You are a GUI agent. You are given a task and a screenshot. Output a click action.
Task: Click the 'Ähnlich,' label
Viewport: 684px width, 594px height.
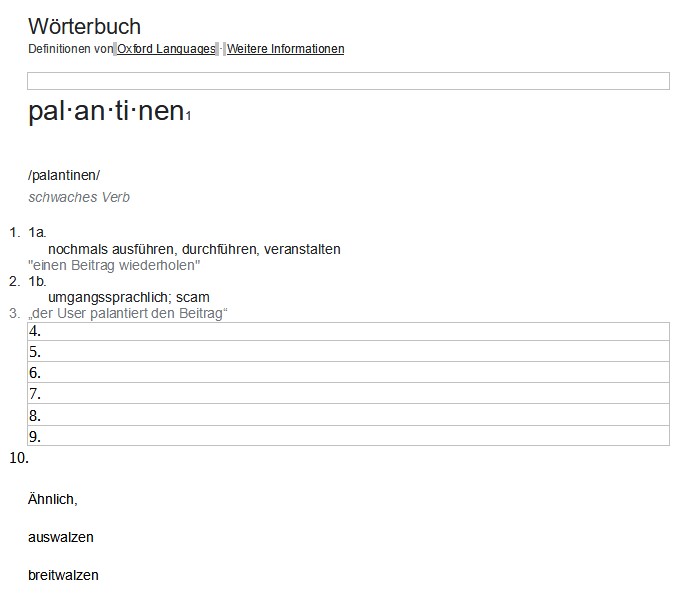(52, 499)
